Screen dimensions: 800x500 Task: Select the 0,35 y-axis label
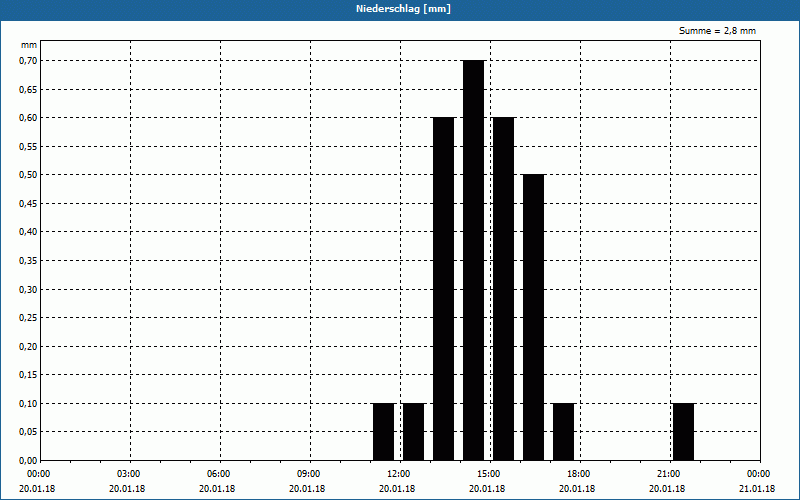[x=28, y=261]
